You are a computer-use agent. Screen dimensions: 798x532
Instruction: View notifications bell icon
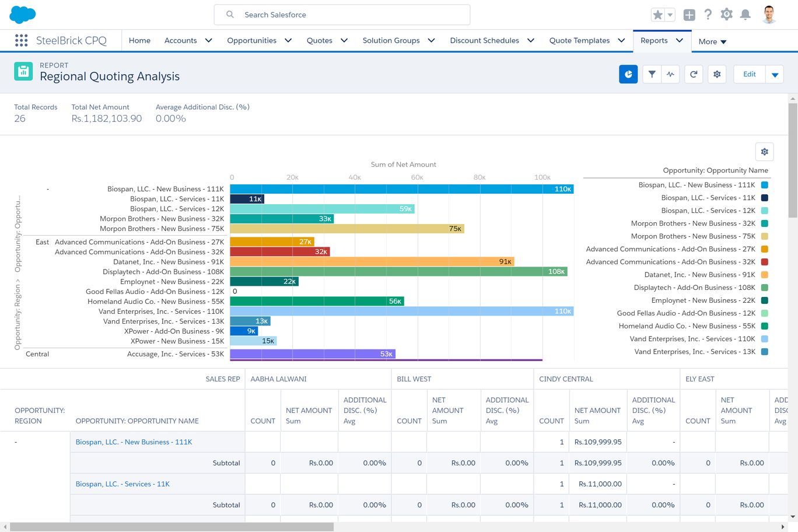745,15
